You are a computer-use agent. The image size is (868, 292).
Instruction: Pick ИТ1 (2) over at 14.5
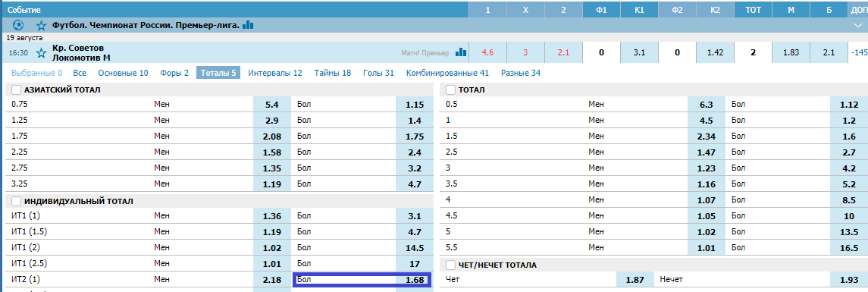coord(415,248)
